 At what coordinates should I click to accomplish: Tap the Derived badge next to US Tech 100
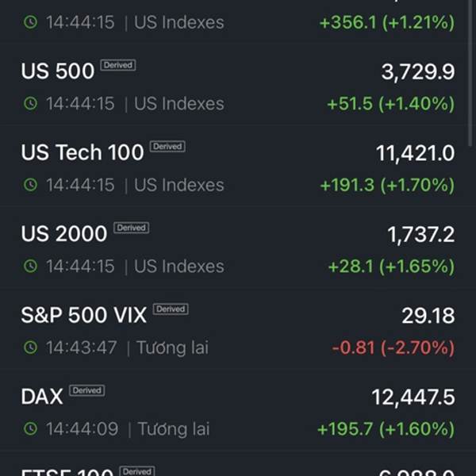point(167,146)
